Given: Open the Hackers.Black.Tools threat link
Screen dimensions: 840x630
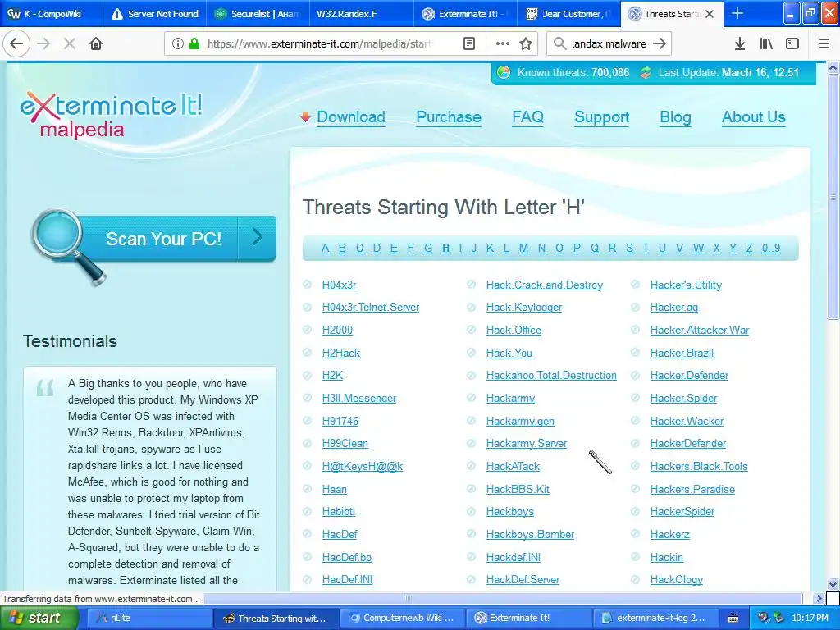Looking at the screenshot, I should [699, 466].
